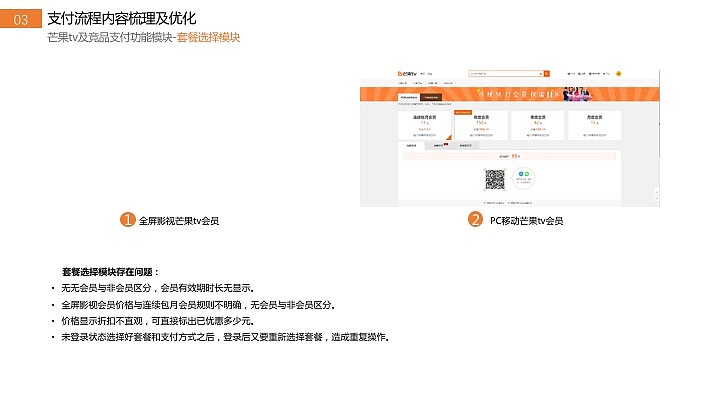Click the bullet starting with 价格显示折扣不直观
The height and width of the screenshot is (405, 720).
click(158, 321)
